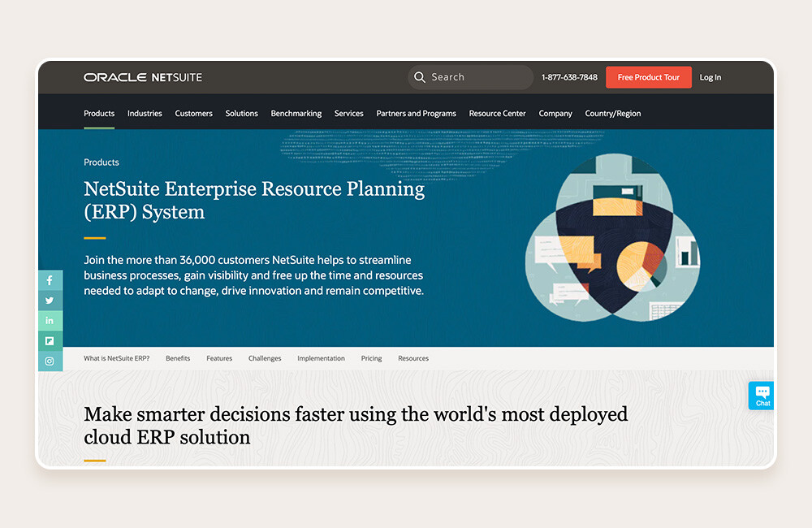The width and height of the screenshot is (812, 528).
Task: Click the search magnifier icon
Action: point(420,77)
